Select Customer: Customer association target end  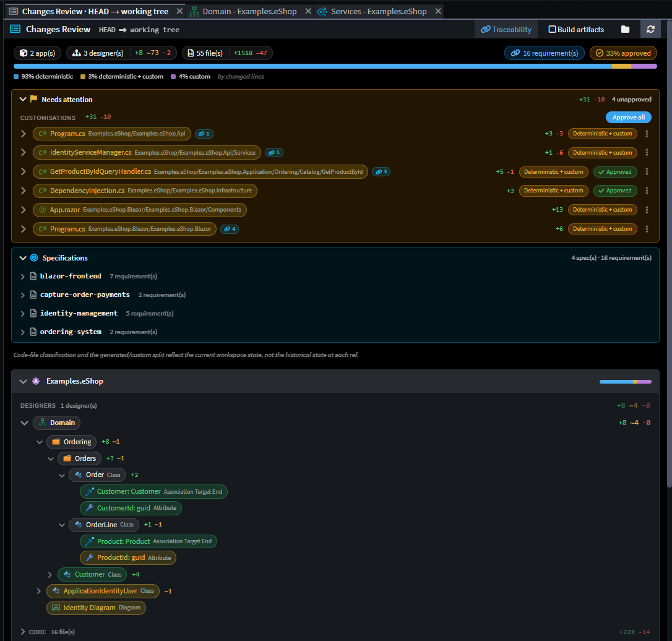tap(153, 491)
